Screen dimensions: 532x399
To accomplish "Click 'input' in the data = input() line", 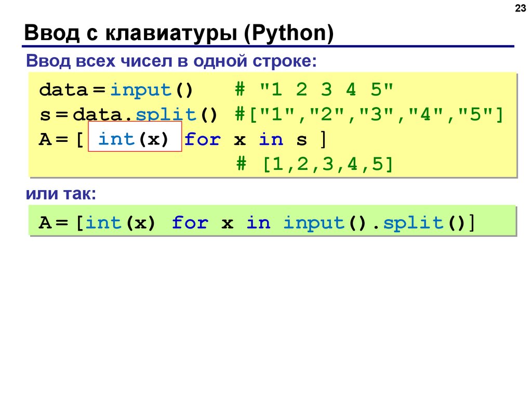I will 140,90.
